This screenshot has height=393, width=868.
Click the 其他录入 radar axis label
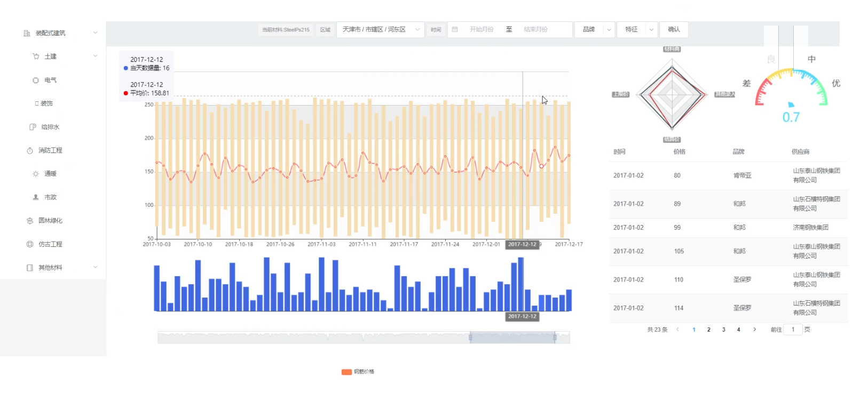tap(725, 94)
